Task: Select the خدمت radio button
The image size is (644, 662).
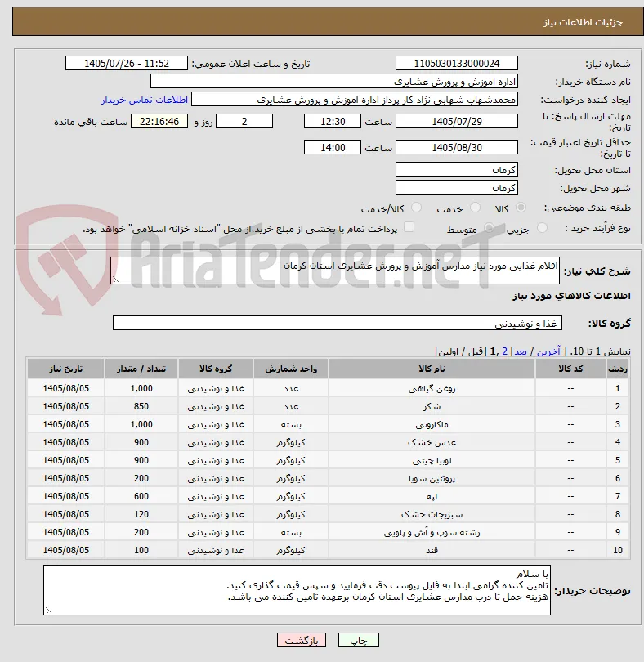Action: pyautogui.click(x=475, y=208)
